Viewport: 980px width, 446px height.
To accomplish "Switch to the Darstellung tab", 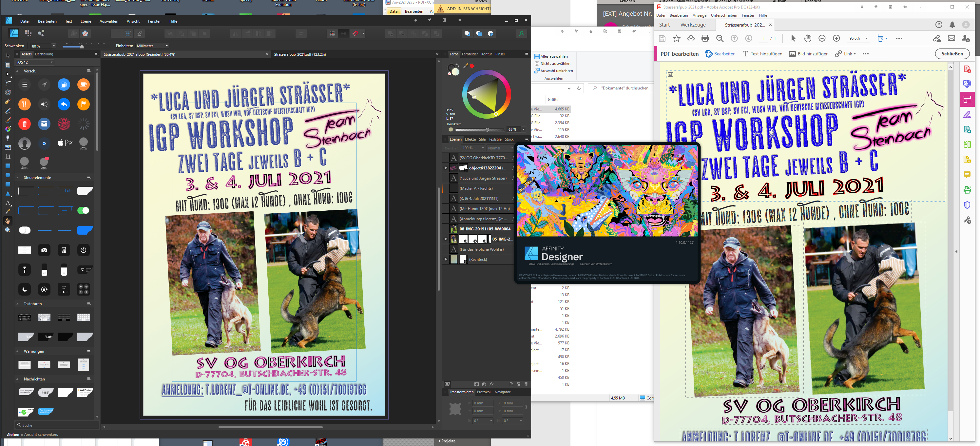I will pos(44,54).
